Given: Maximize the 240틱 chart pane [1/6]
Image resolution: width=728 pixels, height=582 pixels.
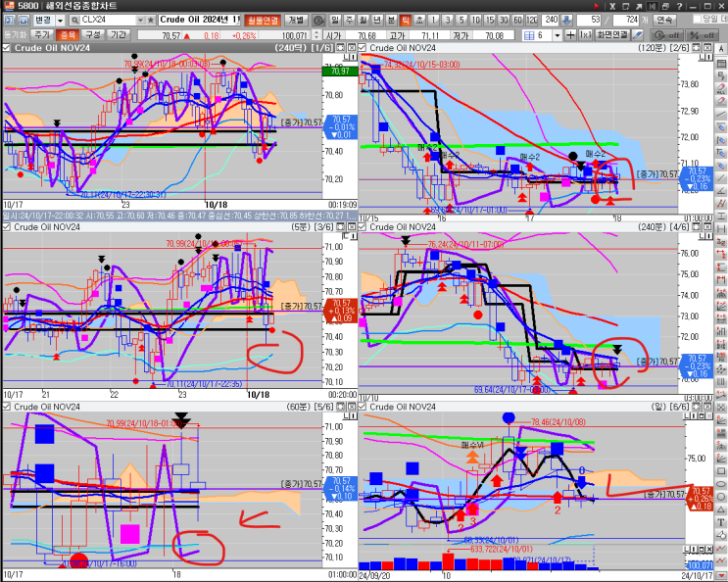Looking at the screenshot, I should (x=341, y=48).
